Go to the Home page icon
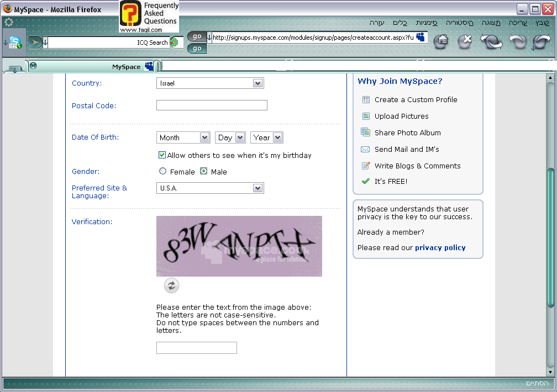Image resolution: width=557 pixels, height=392 pixels. coord(440,41)
